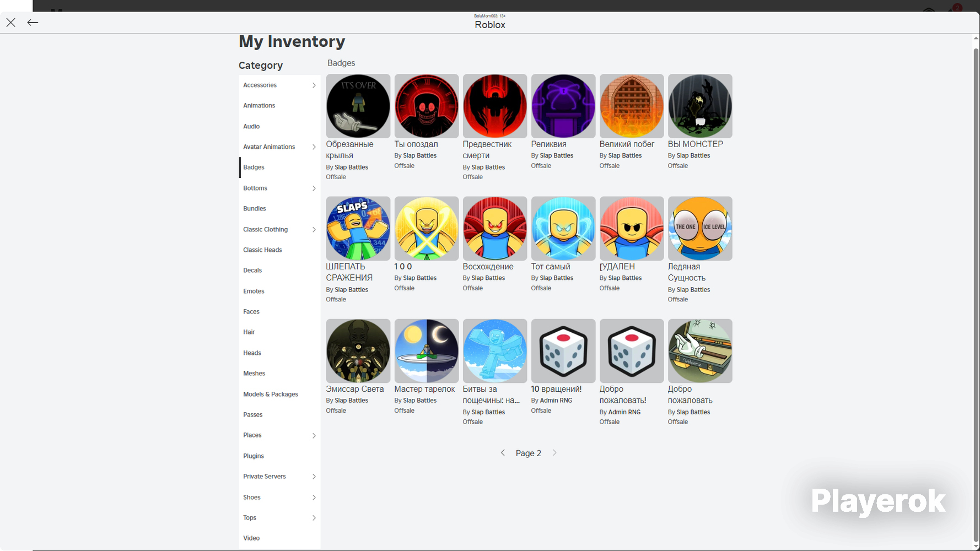Go to the next inventory page arrow

554,453
